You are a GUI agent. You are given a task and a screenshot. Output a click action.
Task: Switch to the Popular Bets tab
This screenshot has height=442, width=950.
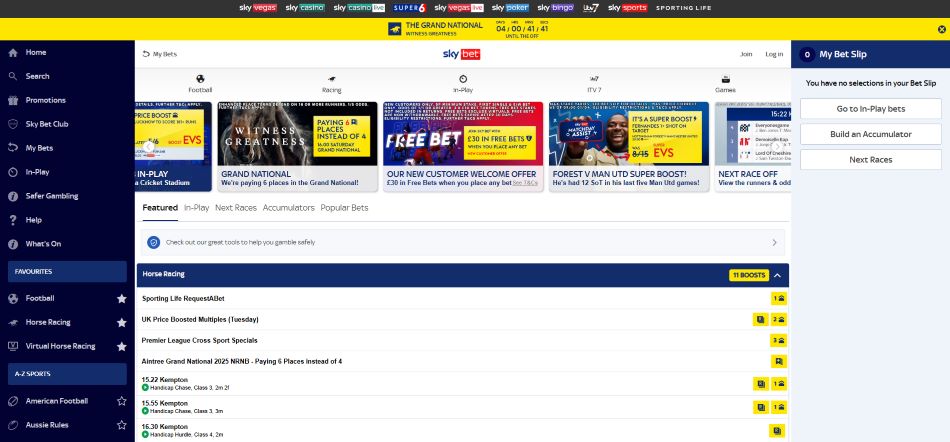[344, 208]
